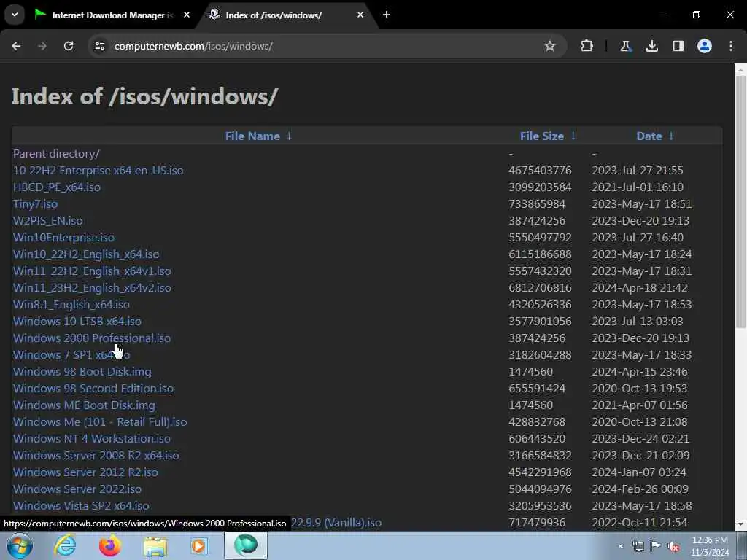Open the HBCD_PE_x64.iso link

coord(57,187)
